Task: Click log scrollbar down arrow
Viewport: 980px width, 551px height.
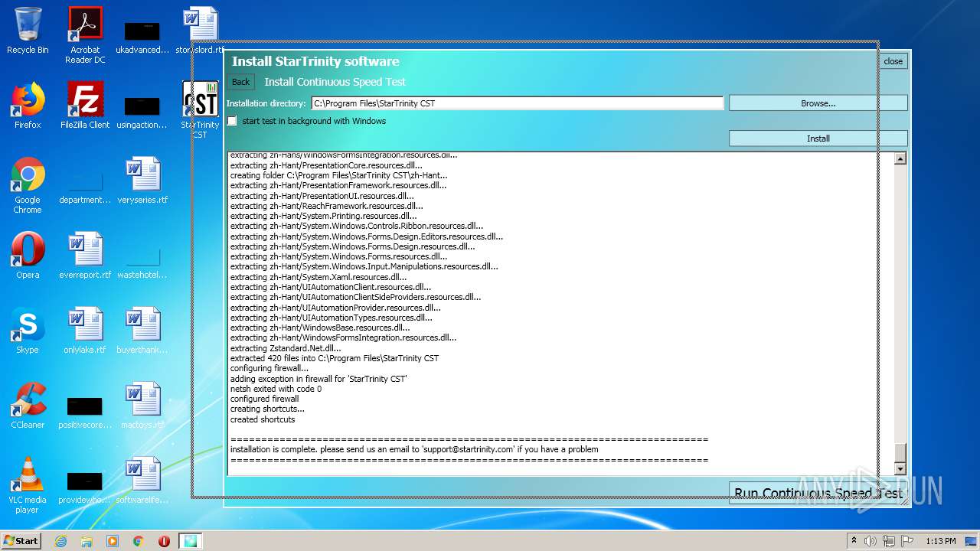Action: 900,469
